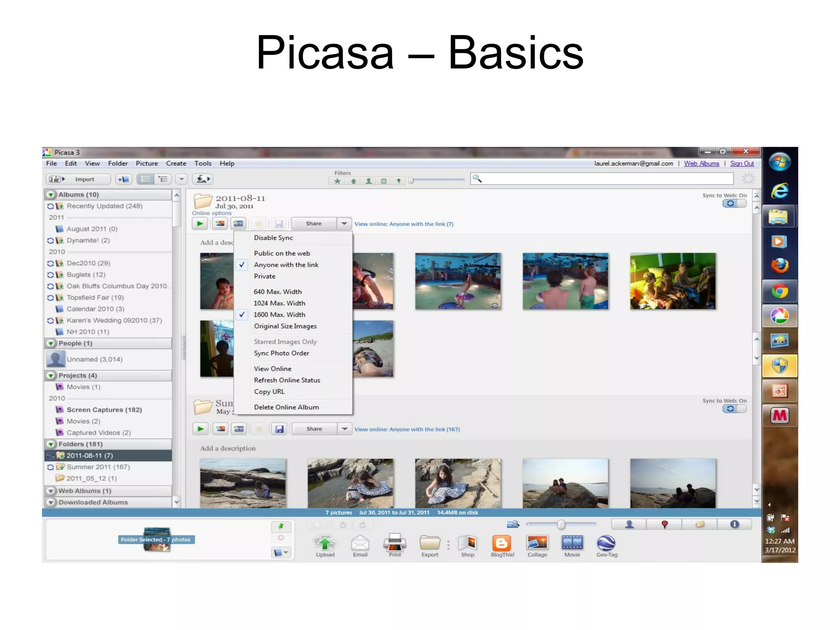Image resolution: width=840 pixels, height=630 pixels.
Task: Toggle Sync to Web for Summer 2011
Action: [734, 409]
